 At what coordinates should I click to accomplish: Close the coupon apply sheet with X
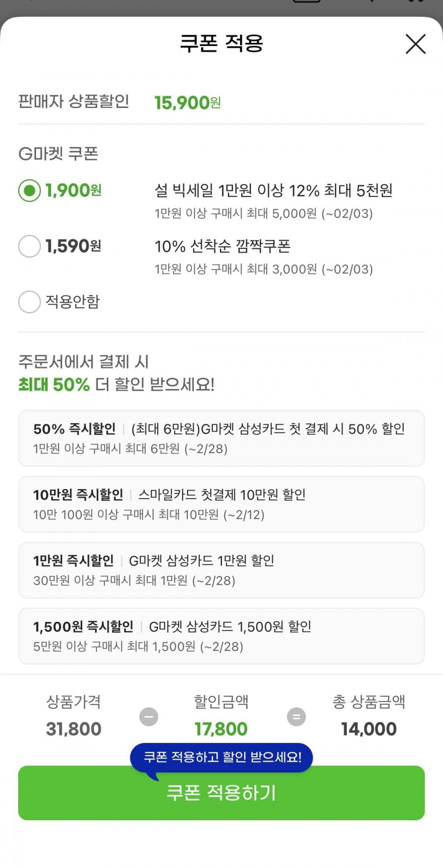click(415, 44)
